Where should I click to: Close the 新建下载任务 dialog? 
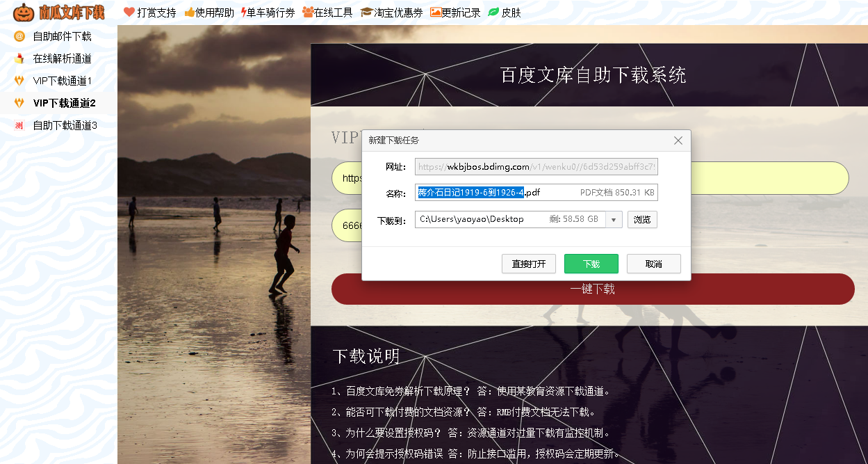(x=678, y=141)
